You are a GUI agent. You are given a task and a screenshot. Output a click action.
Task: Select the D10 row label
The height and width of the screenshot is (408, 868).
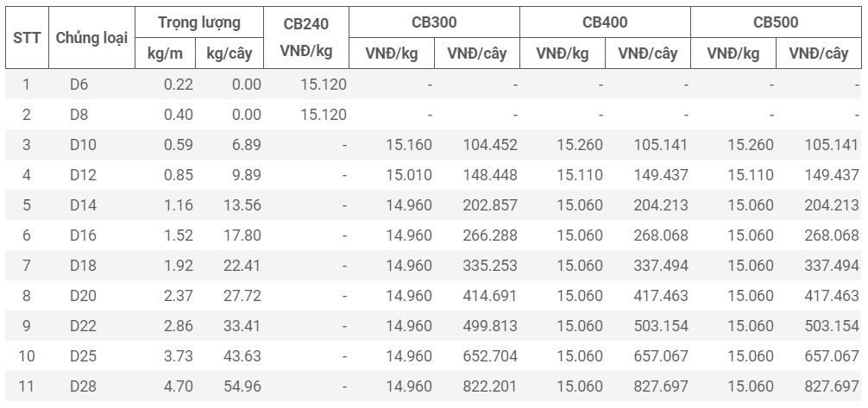(83, 145)
